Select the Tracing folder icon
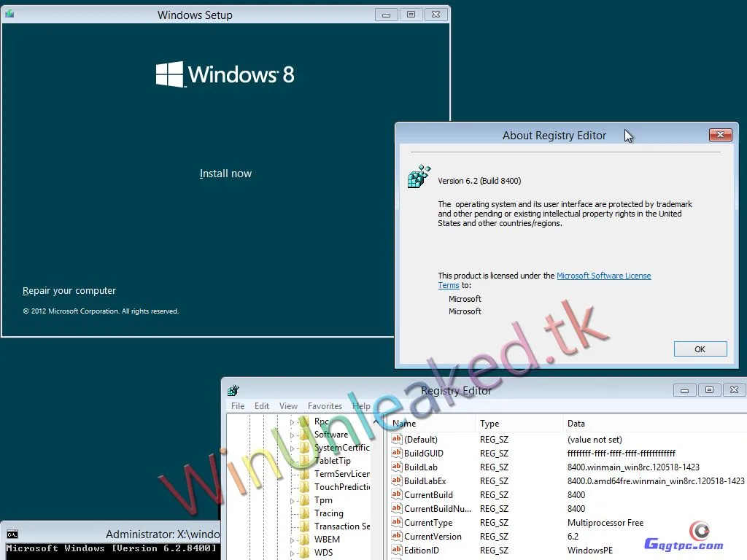This screenshot has height=560, width=747. (x=305, y=513)
